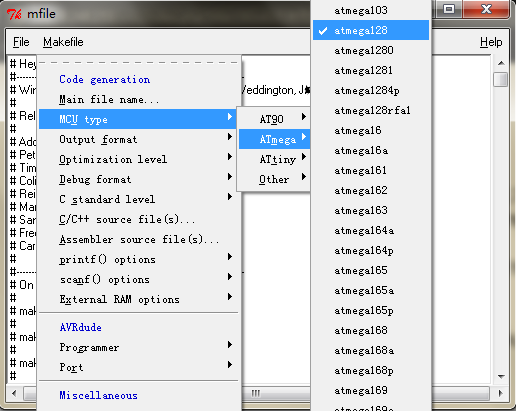Tear off menu via dashed line
This screenshot has height=411, width=516.
(x=139, y=62)
